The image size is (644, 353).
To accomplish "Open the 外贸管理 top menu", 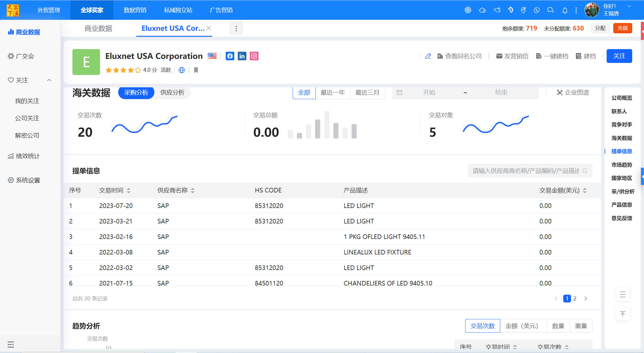I will [x=49, y=10].
